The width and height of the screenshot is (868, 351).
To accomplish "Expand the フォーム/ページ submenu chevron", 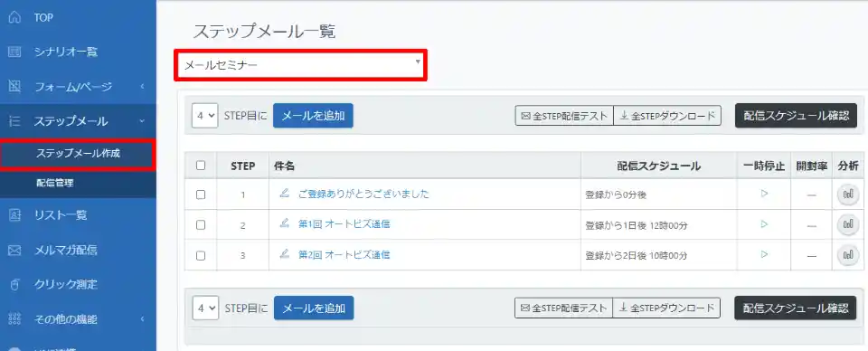I will point(142,86).
